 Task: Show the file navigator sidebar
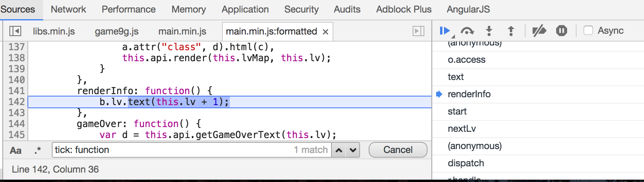pyautogui.click(x=15, y=31)
